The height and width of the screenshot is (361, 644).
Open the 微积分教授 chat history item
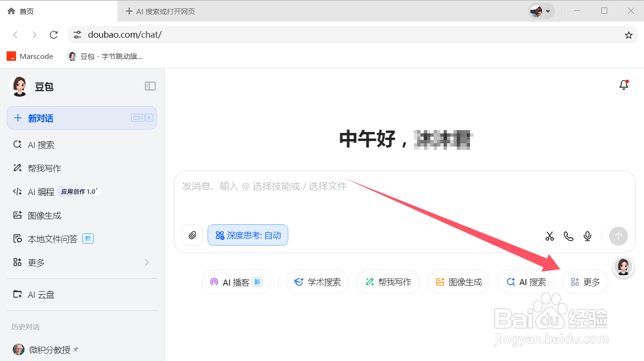tap(82, 350)
